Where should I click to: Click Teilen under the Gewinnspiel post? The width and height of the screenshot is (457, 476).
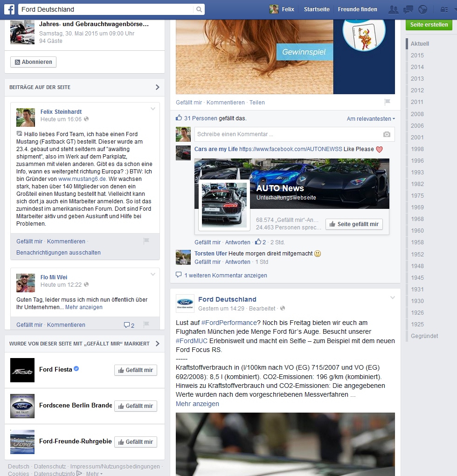[x=257, y=102]
